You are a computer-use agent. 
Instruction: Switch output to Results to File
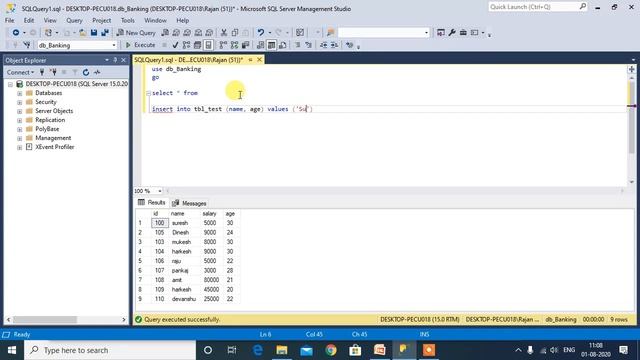coord(282,45)
